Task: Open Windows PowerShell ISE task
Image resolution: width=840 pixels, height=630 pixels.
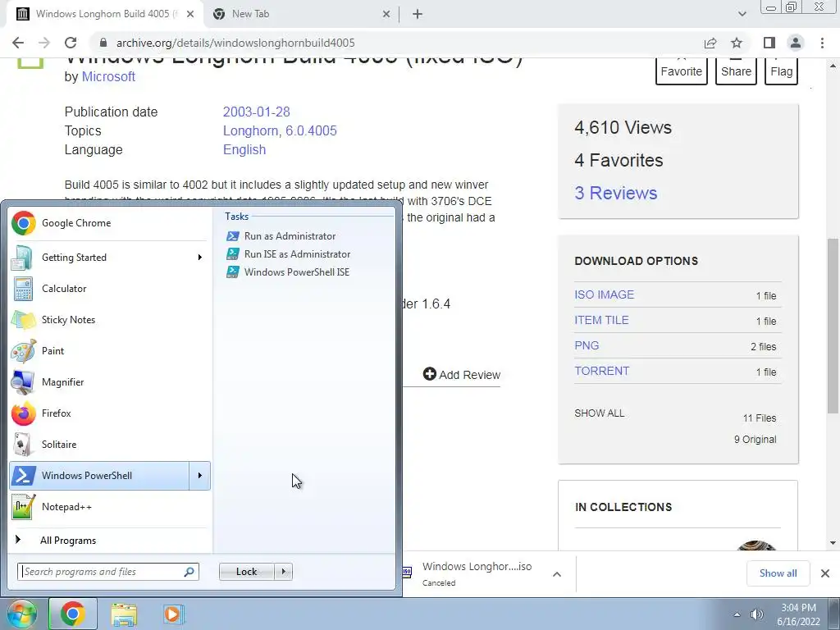Action: click(x=288, y=272)
